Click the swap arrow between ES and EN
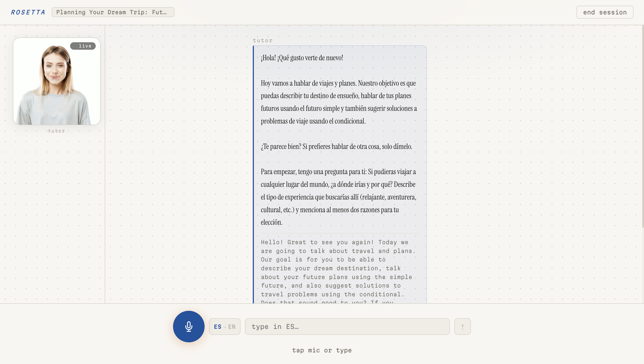The height and width of the screenshot is (364, 644). 225,327
